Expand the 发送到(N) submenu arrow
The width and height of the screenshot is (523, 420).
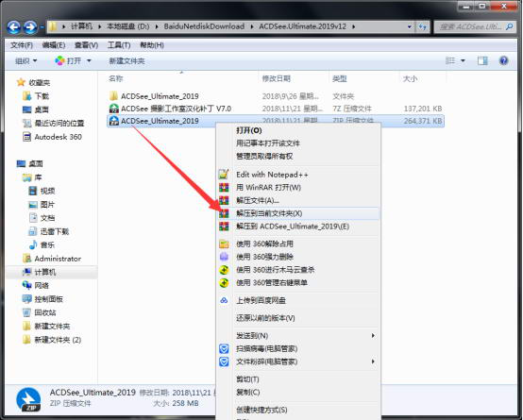coord(373,336)
